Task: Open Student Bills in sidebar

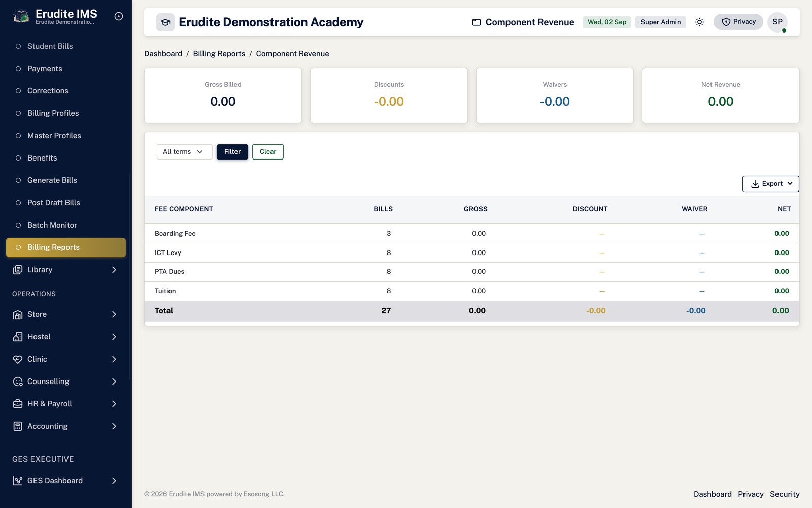Action: (x=66, y=46)
